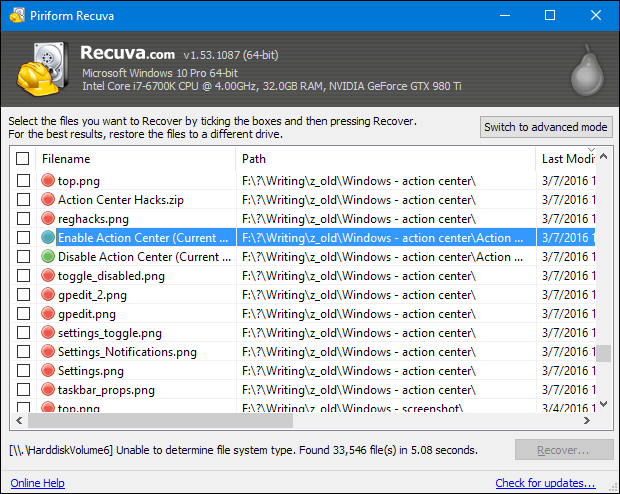This screenshot has height=494, width=620.
Task: Click the red status dot for Action Center Hacks.zip
Action: (48, 199)
